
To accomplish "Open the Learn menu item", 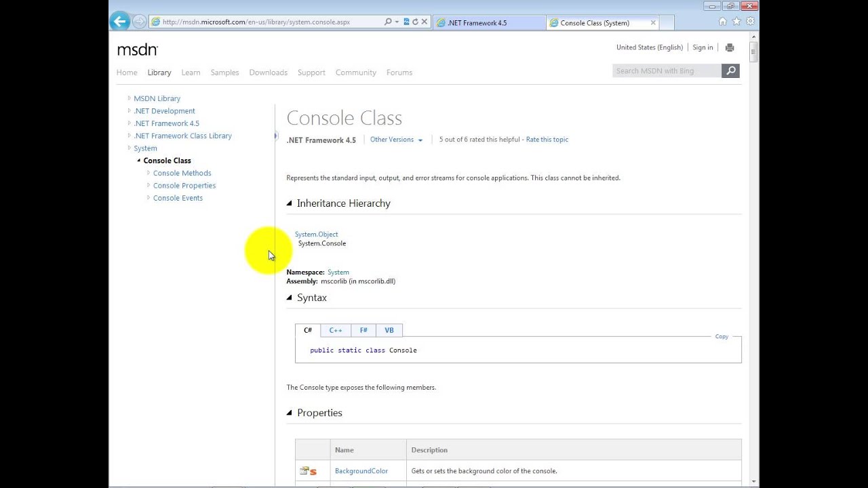I will (191, 73).
